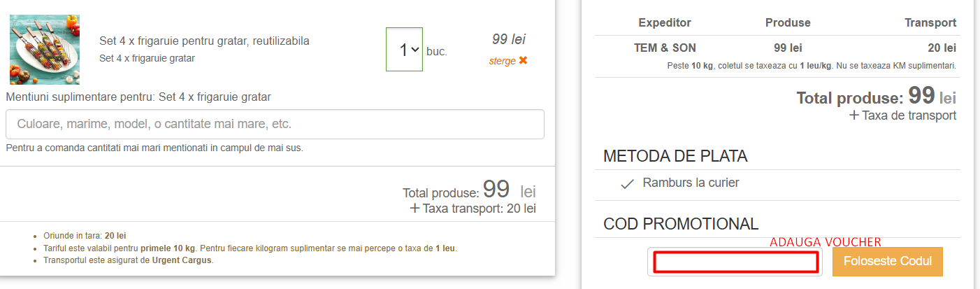This screenshot has width=980, height=289.
Task: Click the ADAUGA VOUCHER red label
Action: coord(825,241)
